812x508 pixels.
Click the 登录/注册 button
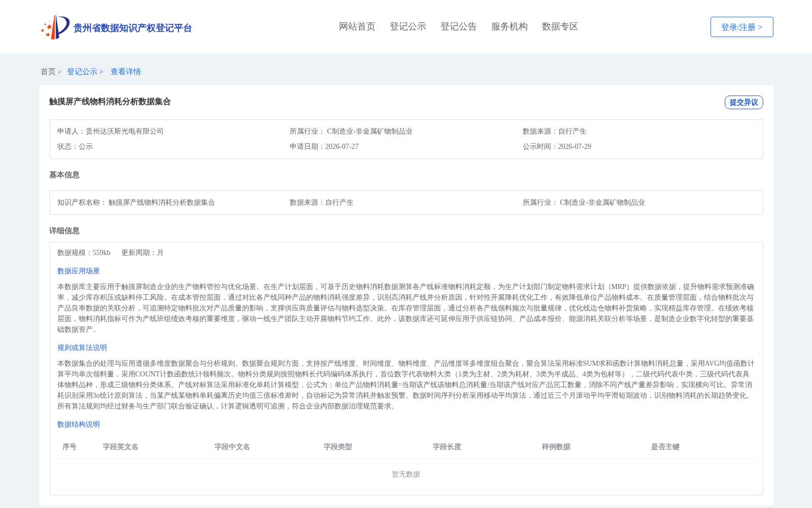click(742, 27)
